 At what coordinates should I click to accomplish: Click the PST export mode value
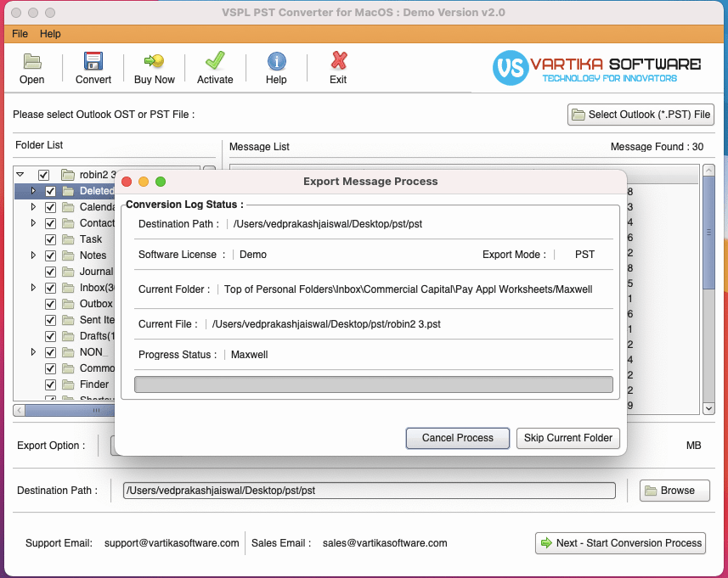[x=584, y=255]
